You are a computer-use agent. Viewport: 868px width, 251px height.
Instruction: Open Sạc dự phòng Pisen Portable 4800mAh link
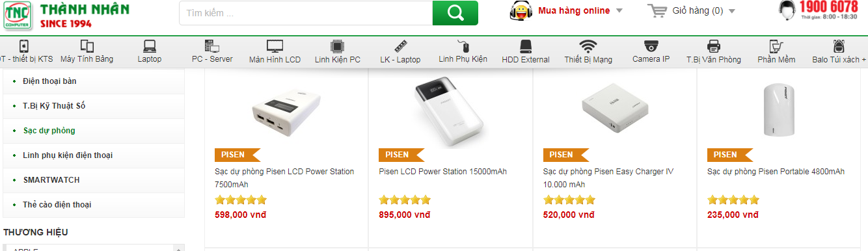tap(776, 172)
